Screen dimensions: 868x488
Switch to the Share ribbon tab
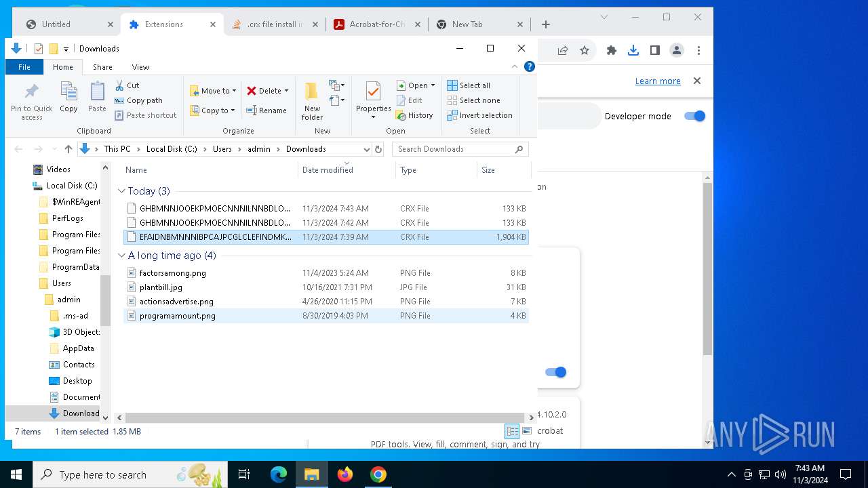102,67
